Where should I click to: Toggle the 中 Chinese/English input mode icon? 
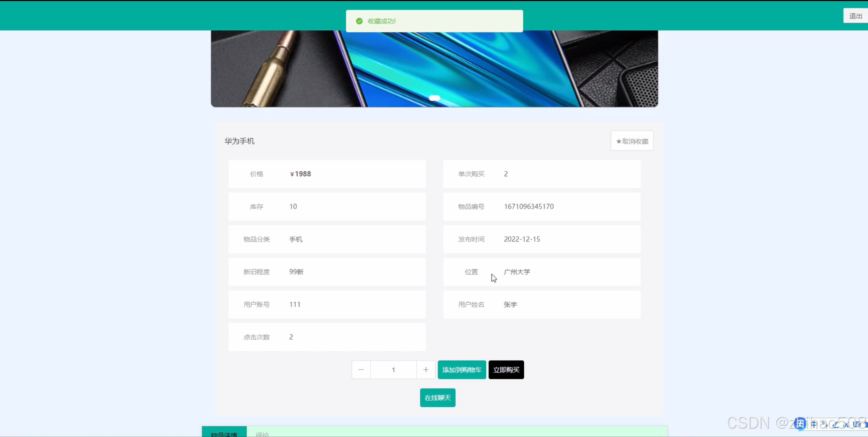(814, 424)
